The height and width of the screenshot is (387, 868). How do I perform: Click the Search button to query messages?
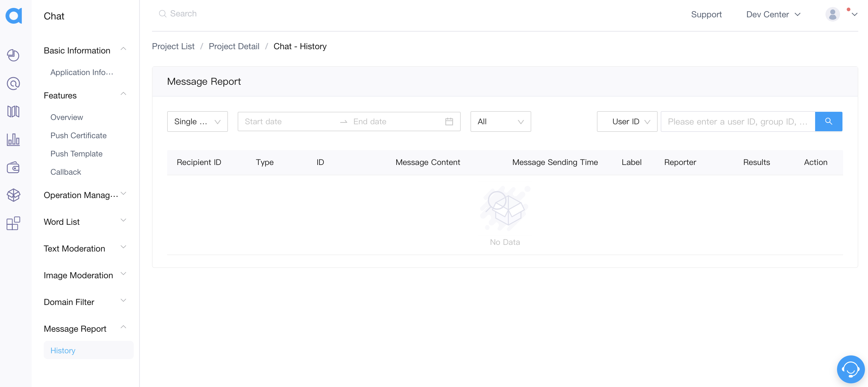pos(829,121)
